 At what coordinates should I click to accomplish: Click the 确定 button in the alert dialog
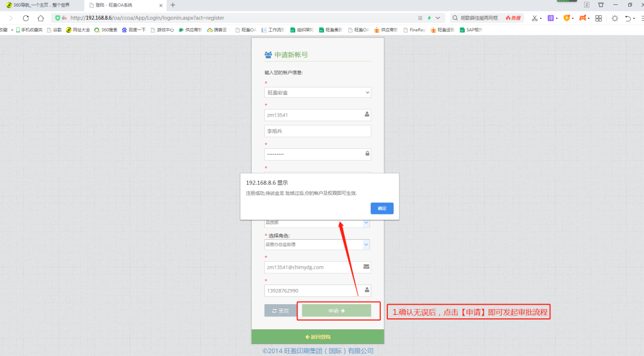coord(382,208)
